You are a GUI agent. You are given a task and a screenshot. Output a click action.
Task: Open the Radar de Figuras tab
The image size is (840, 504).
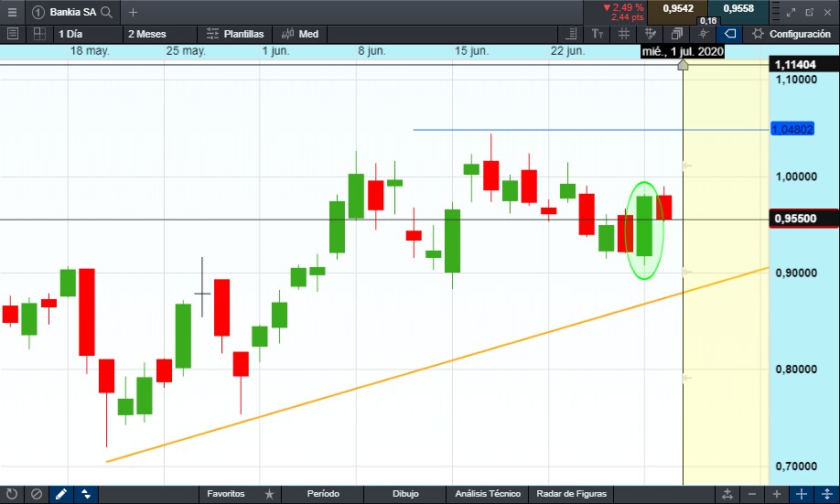tap(571, 494)
